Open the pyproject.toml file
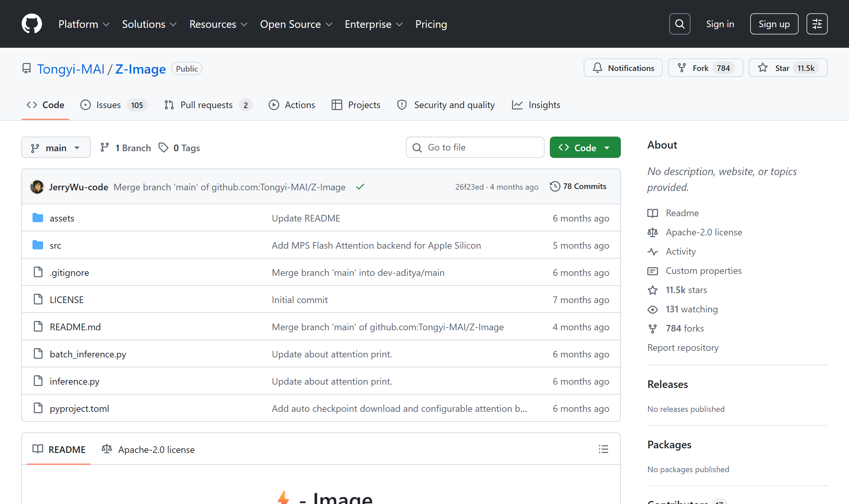 click(x=80, y=408)
